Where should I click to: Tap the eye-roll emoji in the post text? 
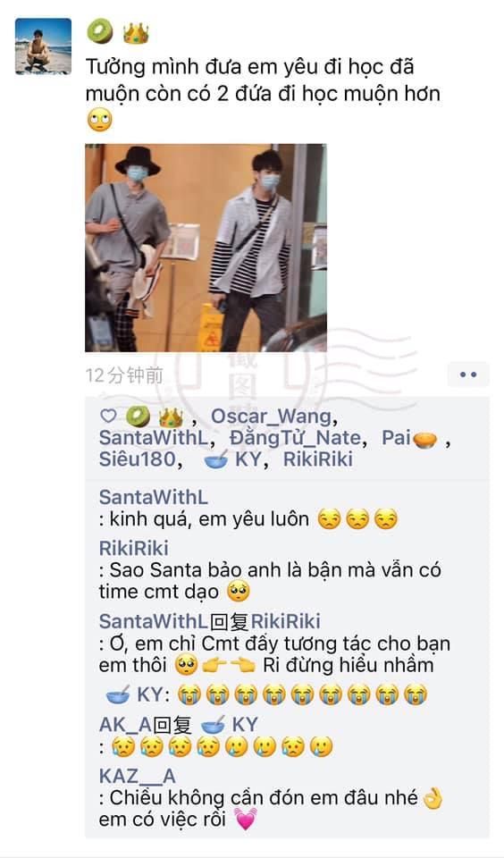(99, 120)
